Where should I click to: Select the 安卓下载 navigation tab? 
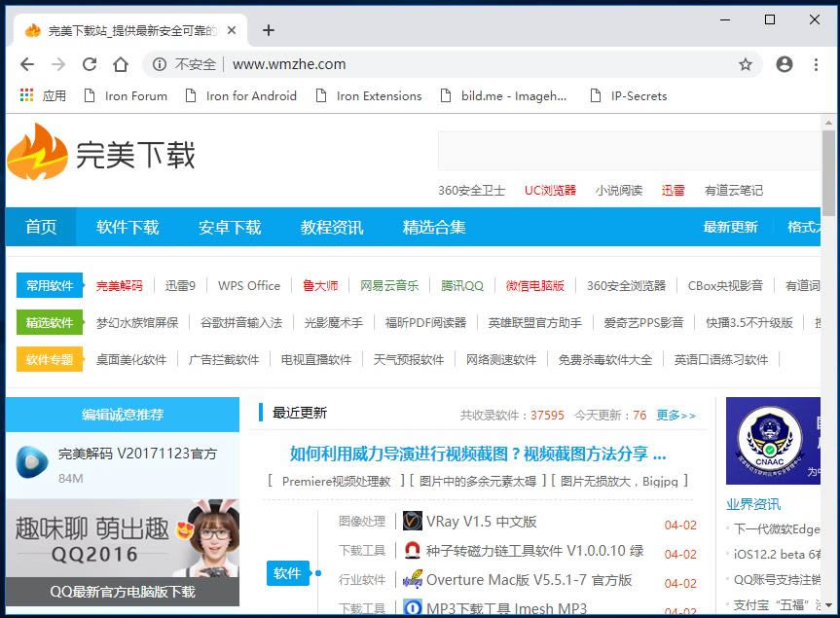(x=230, y=227)
